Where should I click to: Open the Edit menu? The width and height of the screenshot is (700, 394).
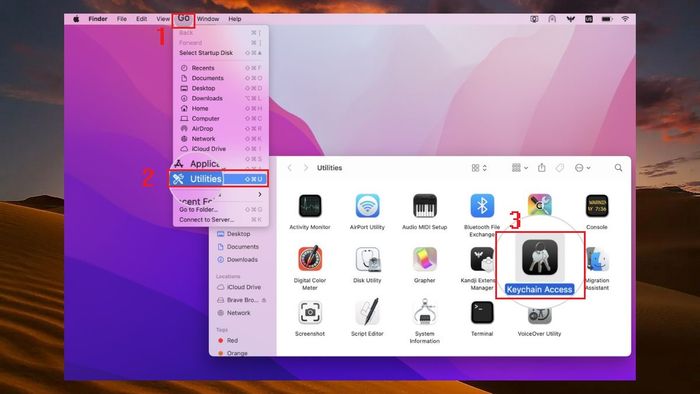142,19
